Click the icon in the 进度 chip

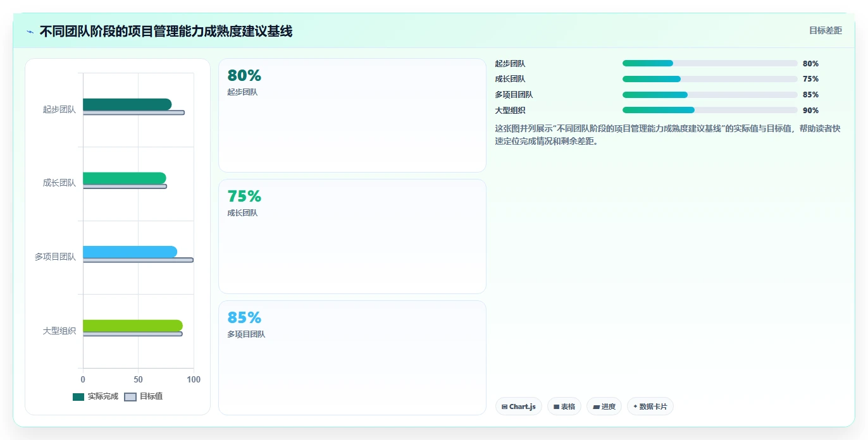(x=596, y=407)
